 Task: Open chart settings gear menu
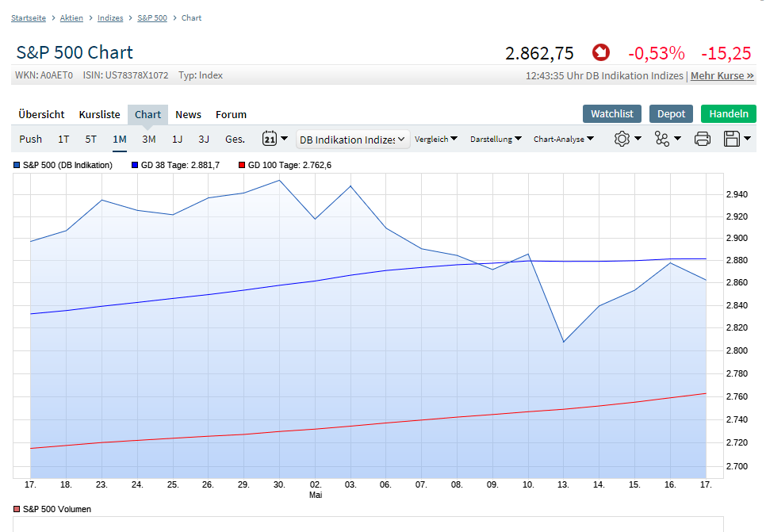[626, 139]
